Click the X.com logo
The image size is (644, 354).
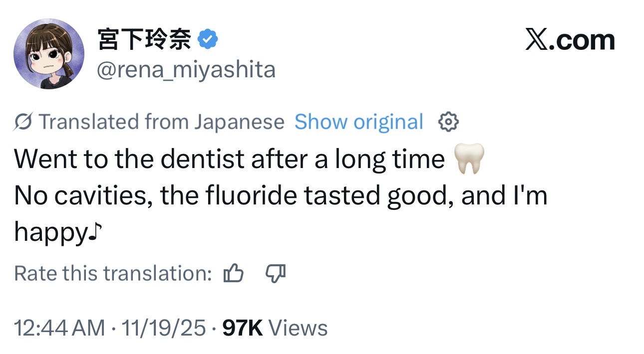coord(570,40)
